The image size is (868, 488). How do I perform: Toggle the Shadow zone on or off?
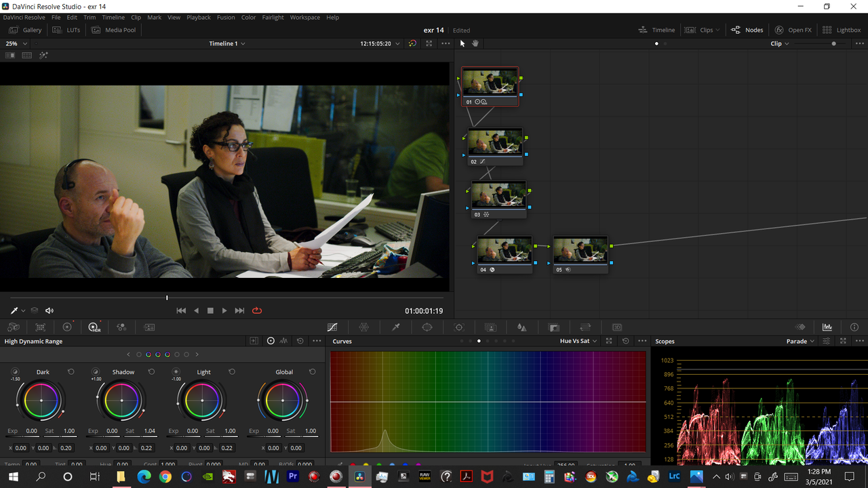96,371
